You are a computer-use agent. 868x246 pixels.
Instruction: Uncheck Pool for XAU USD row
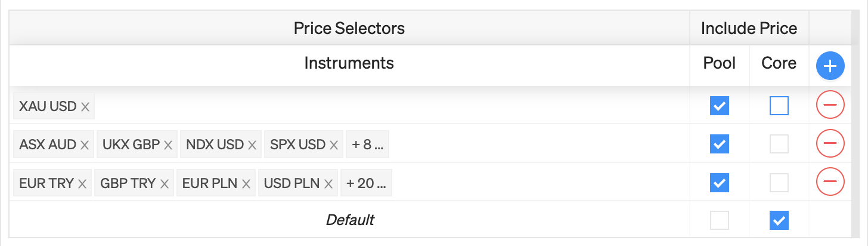click(719, 106)
